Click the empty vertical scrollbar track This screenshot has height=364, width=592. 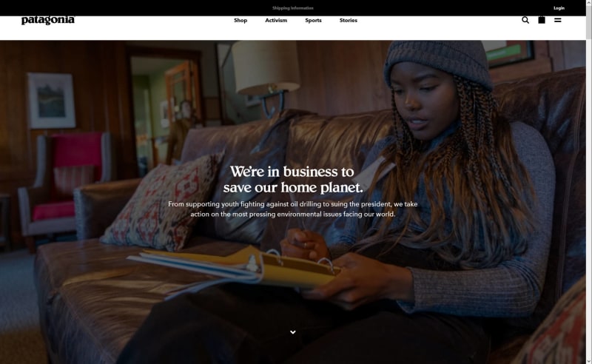click(x=588, y=196)
